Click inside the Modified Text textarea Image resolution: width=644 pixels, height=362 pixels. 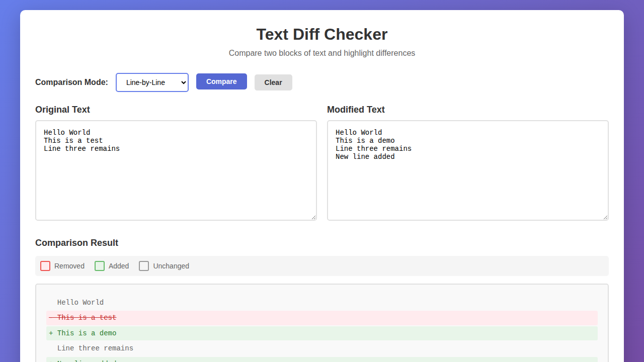coord(467,170)
